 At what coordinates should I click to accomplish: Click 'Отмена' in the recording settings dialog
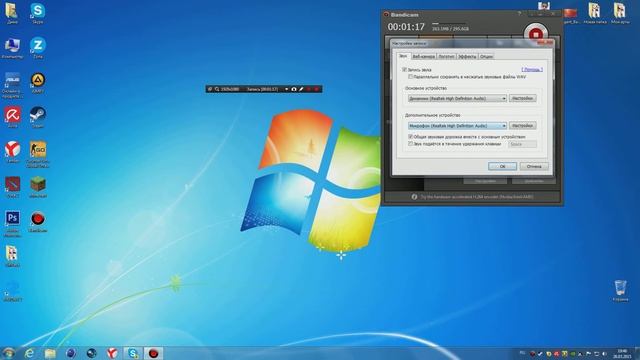pos(534,166)
